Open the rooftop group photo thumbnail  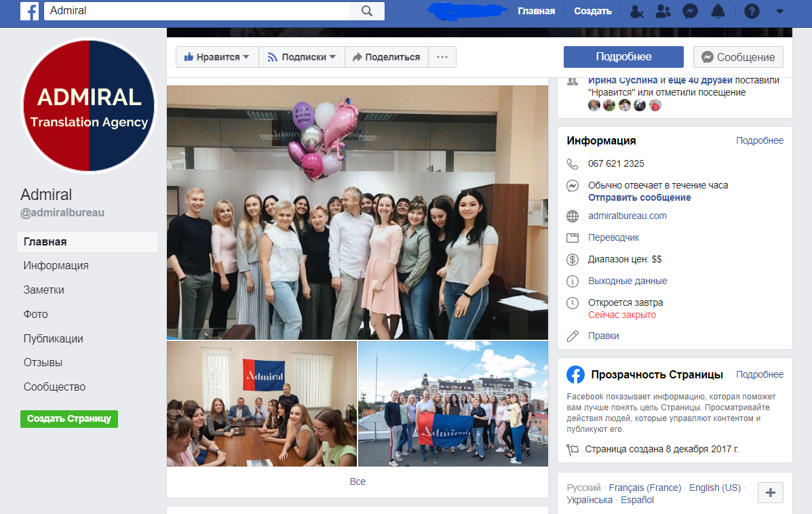pos(452,403)
